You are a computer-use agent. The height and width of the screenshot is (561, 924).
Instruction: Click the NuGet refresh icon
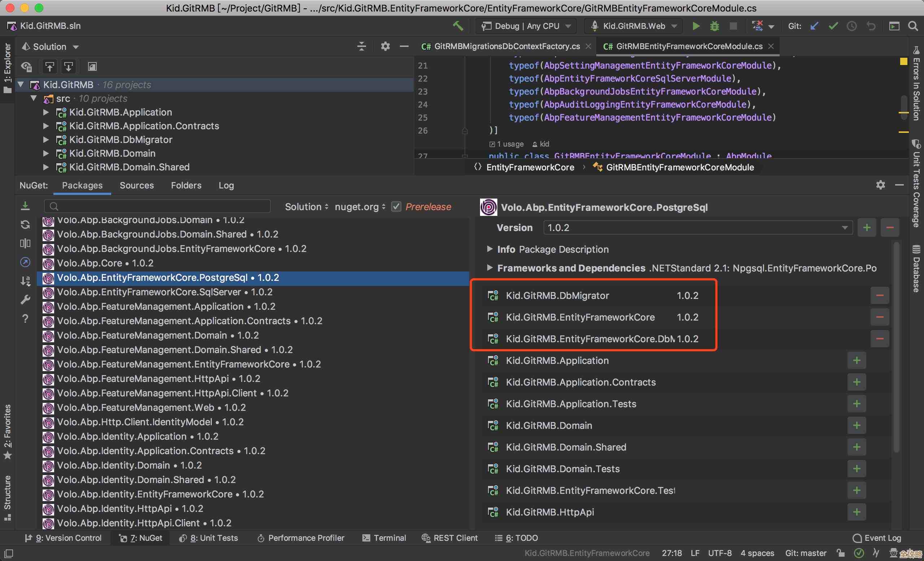click(x=25, y=225)
